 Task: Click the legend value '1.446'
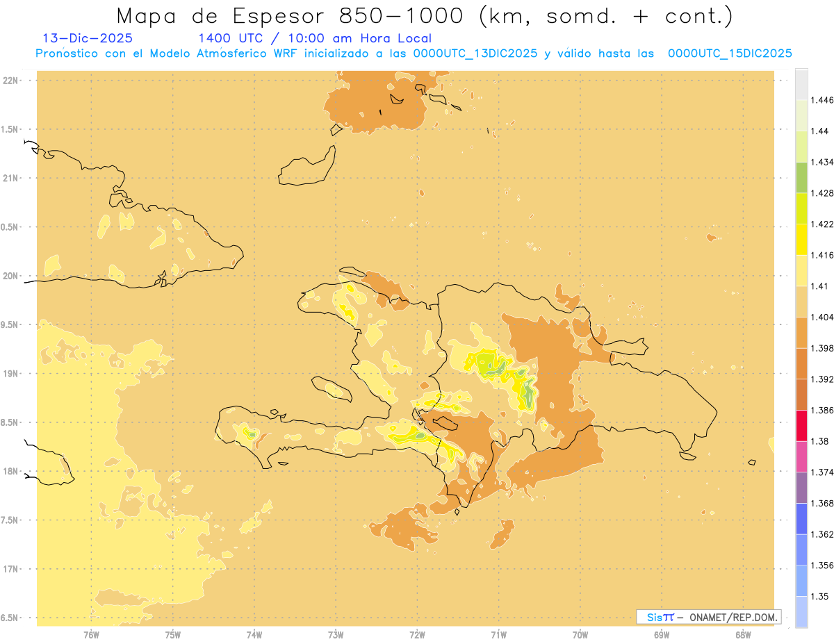(822, 100)
